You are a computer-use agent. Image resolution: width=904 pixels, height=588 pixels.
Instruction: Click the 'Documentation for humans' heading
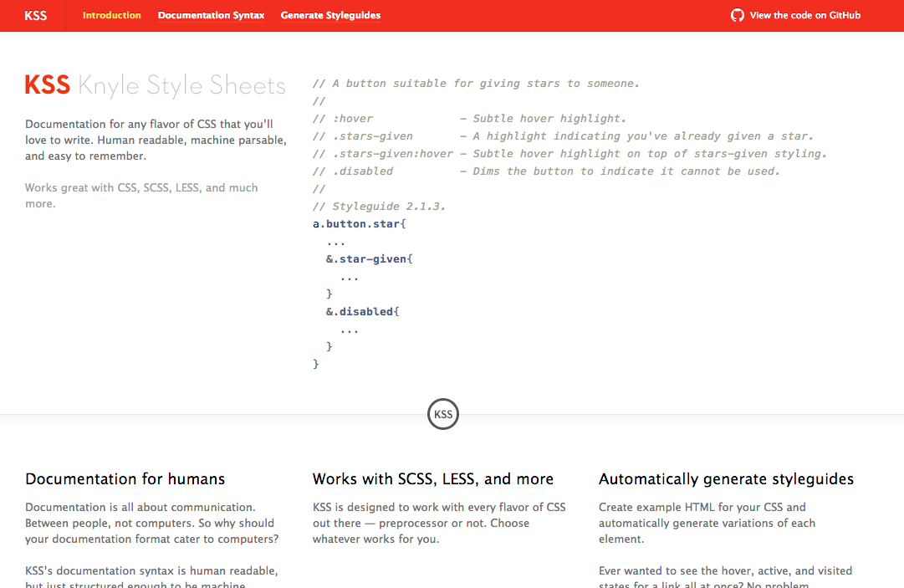125,478
